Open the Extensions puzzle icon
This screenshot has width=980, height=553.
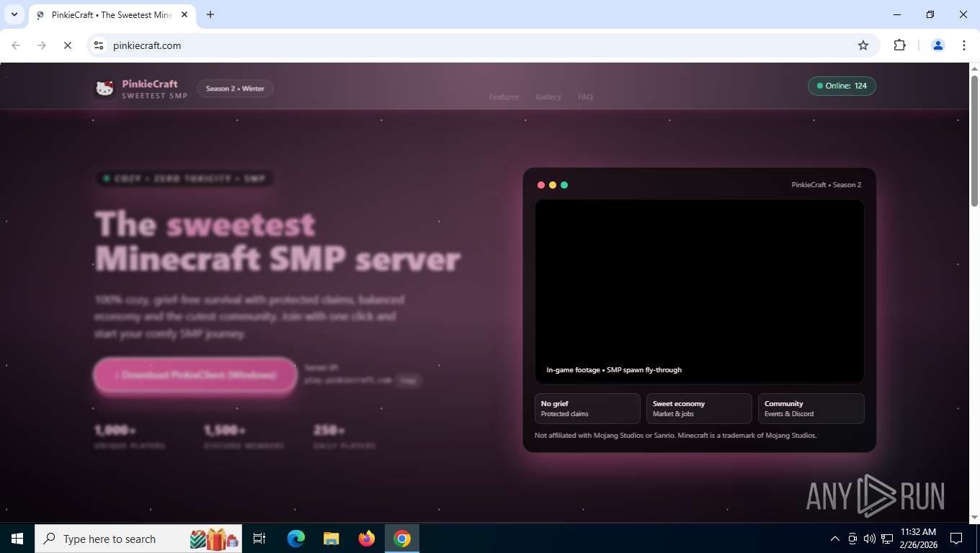[x=899, y=45]
